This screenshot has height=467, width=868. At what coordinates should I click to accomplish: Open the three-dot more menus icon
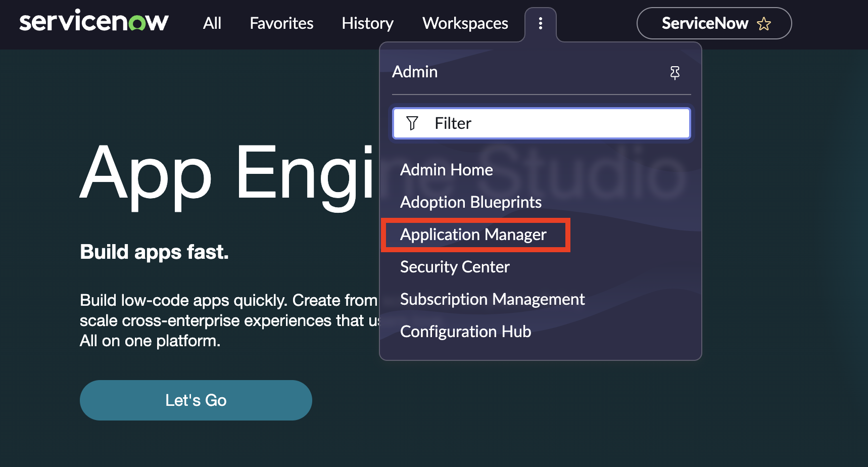(541, 23)
